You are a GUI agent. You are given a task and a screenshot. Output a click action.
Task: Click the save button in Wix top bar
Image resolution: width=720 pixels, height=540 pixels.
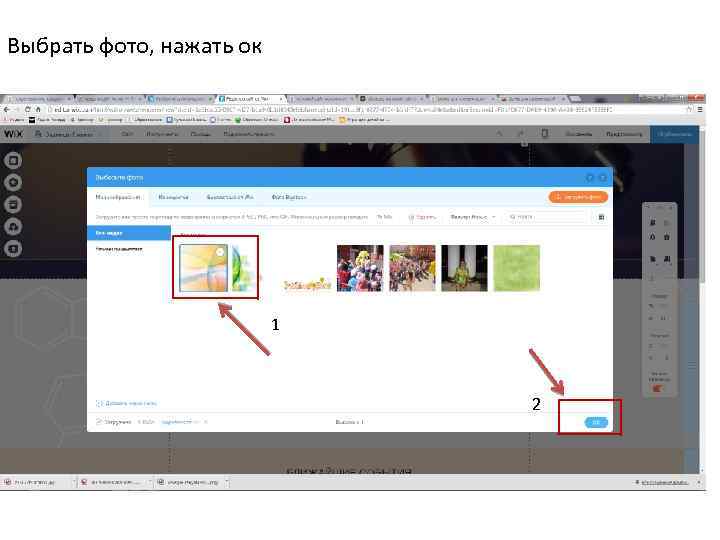pos(578,134)
